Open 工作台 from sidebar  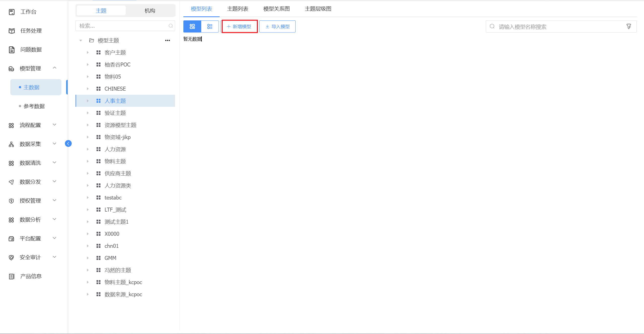click(x=28, y=12)
